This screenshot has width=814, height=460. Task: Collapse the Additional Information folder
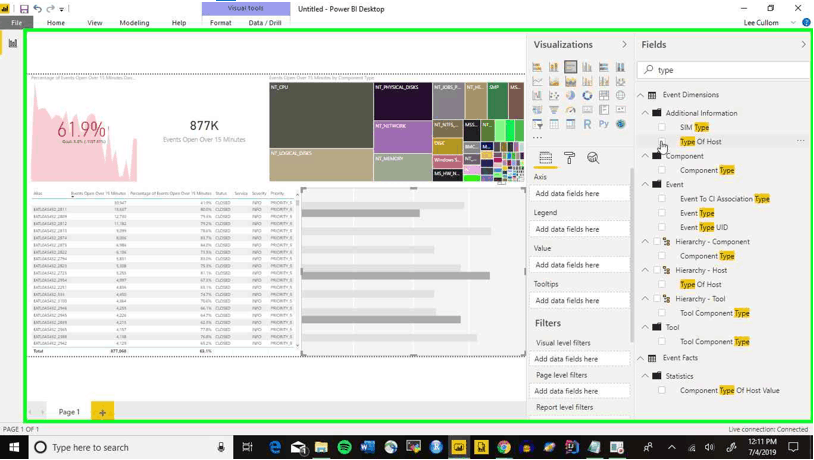tap(645, 113)
